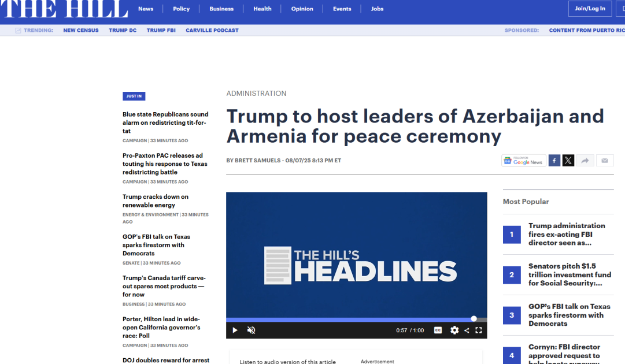625x364 pixels.
Task: Open the Opinion section
Action: [302, 9]
